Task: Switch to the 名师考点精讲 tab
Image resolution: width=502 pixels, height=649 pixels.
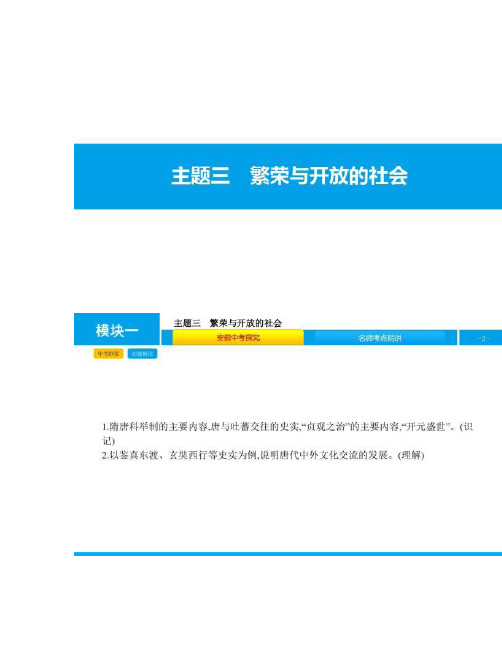Action: click(x=380, y=338)
